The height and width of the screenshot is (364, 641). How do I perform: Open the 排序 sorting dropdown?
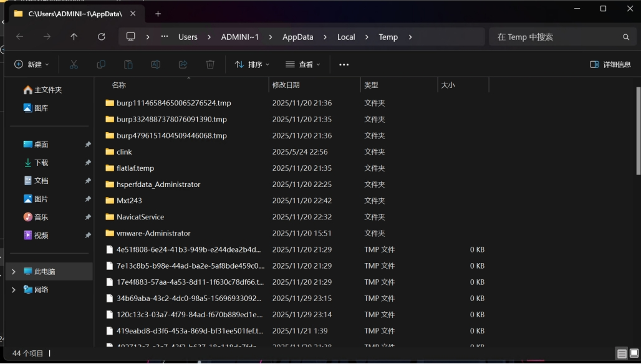(x=251, y=64)
